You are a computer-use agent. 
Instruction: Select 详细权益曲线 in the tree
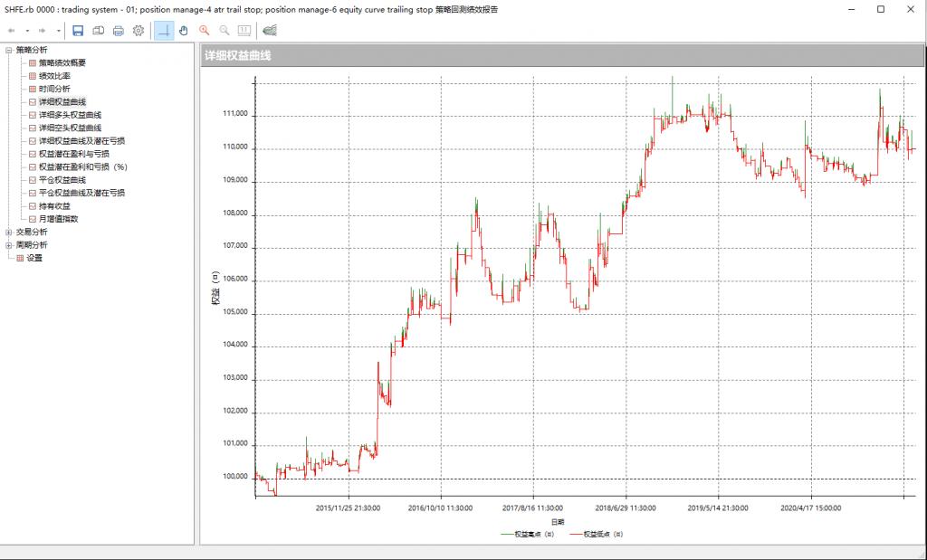pyautogui.click(x=62, y=101)
